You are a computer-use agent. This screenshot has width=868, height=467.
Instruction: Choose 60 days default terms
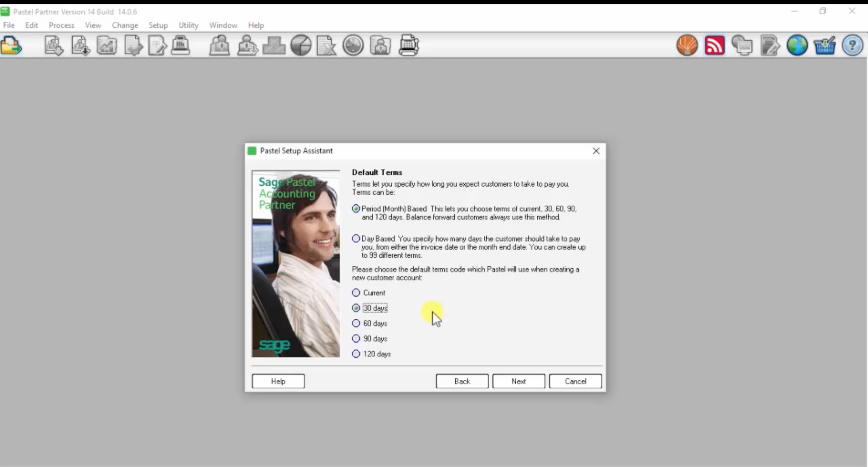point(356,323)
